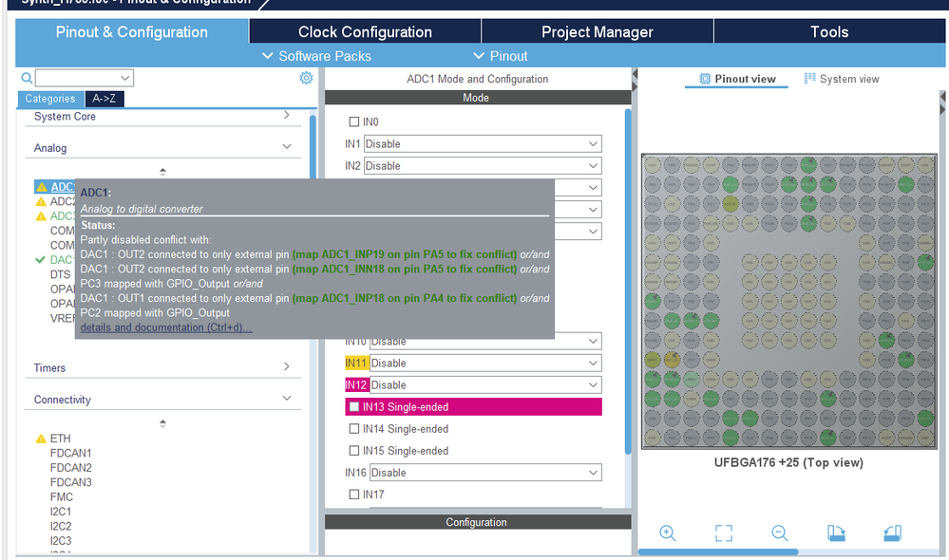The image size is (949, 560).
Task: Click the fit-to-view frame icon
Action: (x=723, y=532)
